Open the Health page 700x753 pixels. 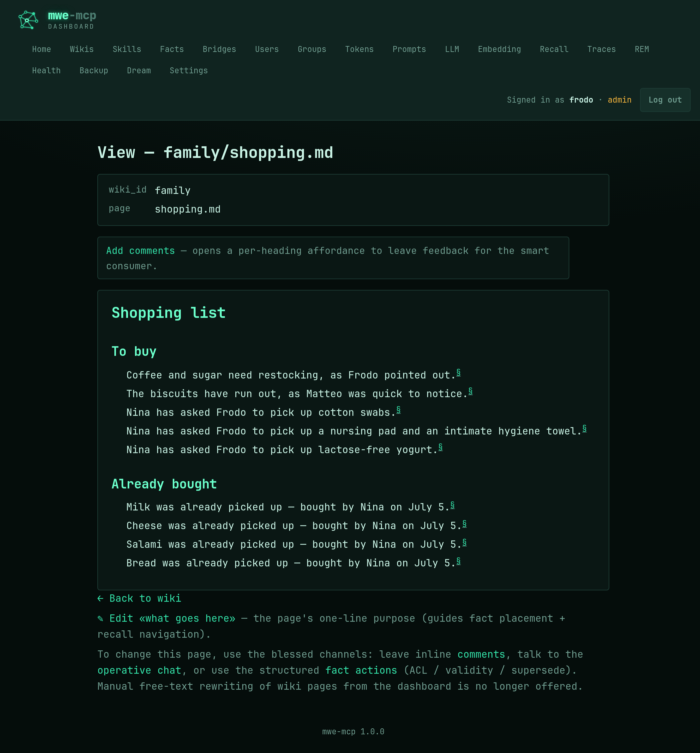pos(46,70)
